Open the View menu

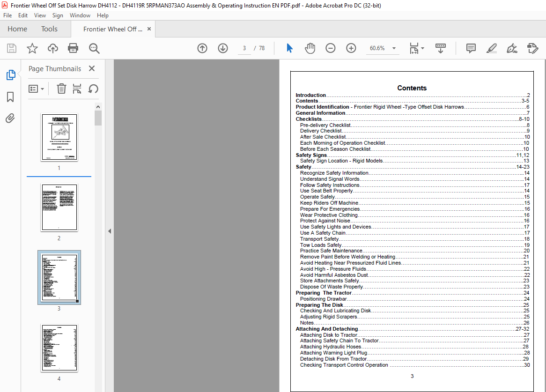click(40, 15)
